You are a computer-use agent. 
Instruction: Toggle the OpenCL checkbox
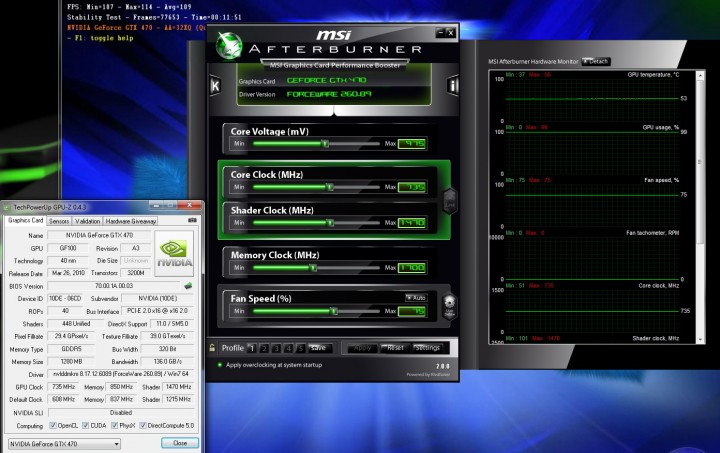point(52,425)
